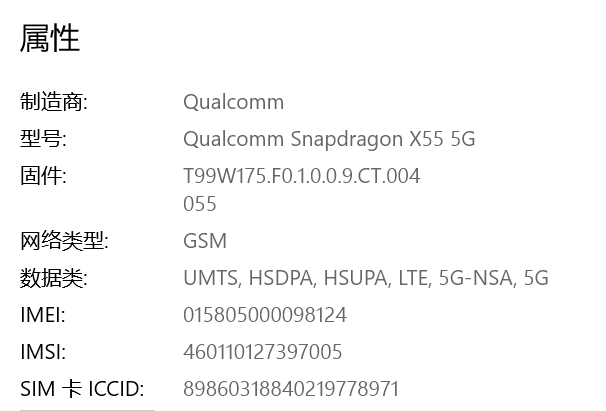This screenshot has width=606, height=411.
Task: Select the SIM 卡 ICCID label
Action: [x=82, y=389]
